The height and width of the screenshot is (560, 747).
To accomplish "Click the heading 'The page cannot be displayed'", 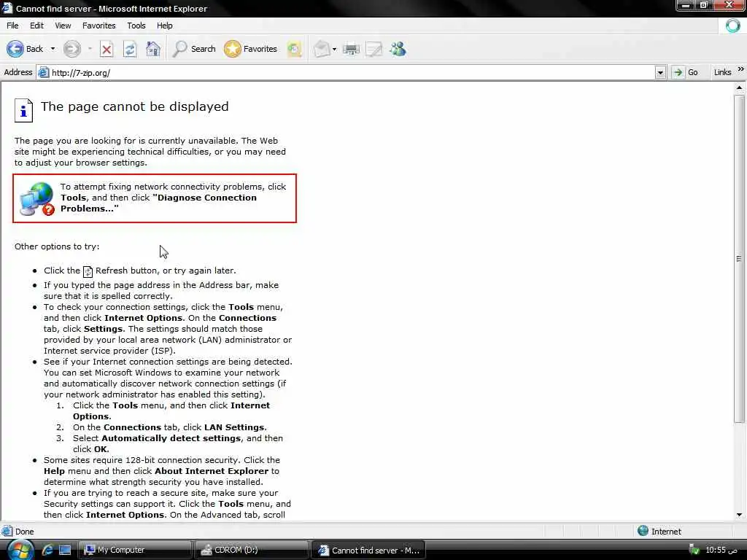I will point(134,106).
